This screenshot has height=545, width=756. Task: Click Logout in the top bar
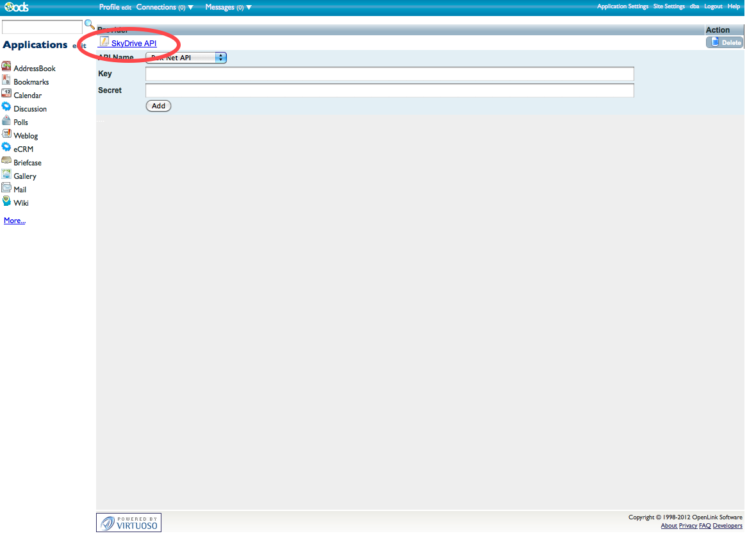[x=713, y=6]
